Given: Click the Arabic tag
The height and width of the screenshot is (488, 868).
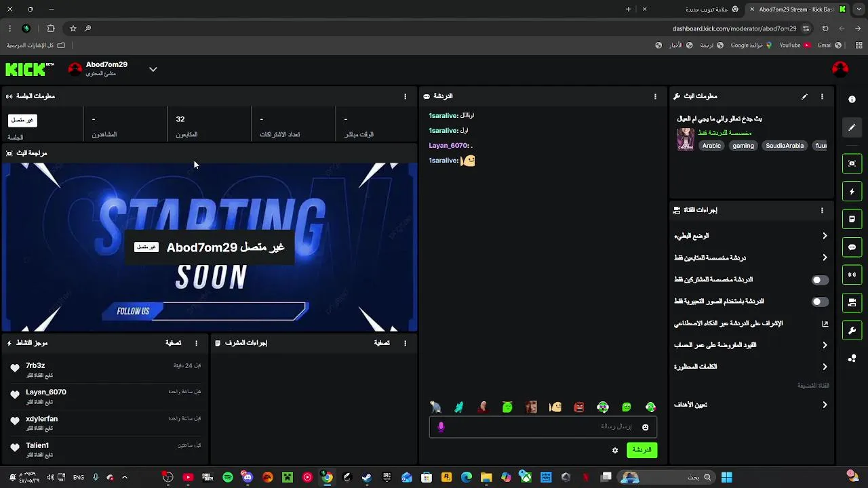Looking at the screenshot, I should tap(711, 146).
